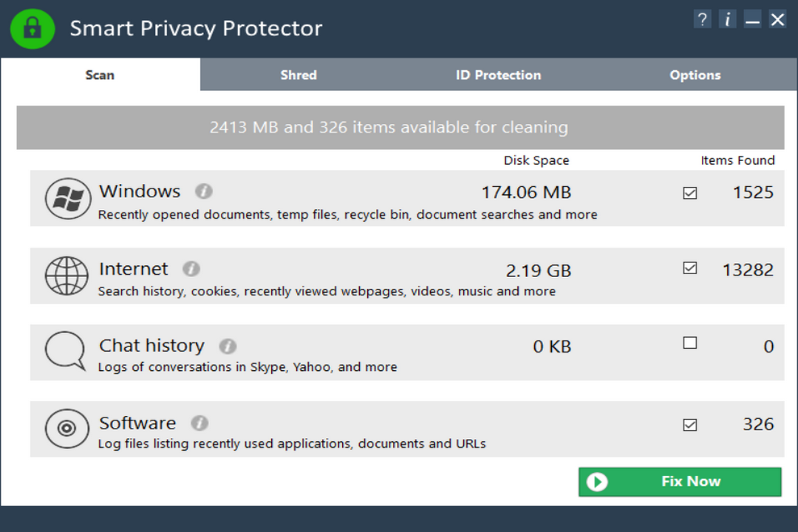Screen dimensions: 798x532
Task: Uncheck the Windows cleaning checkbox
Action: coord(689,193)
